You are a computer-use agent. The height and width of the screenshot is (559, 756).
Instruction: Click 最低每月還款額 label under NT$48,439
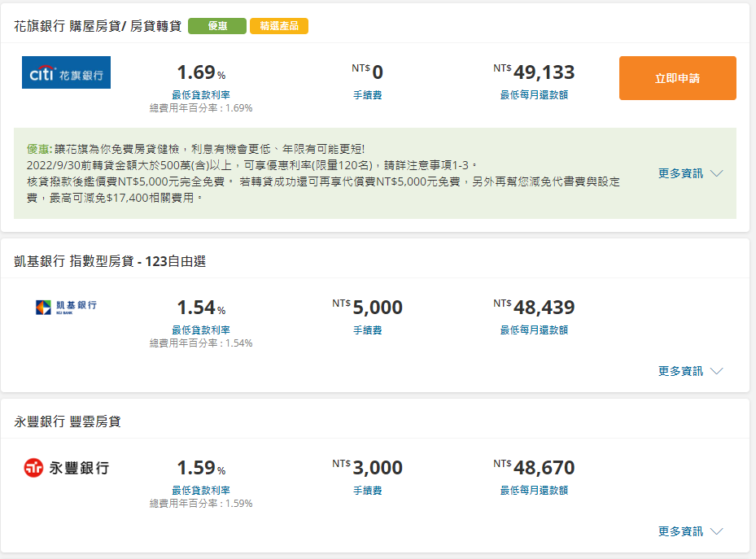tap(534, 330)
